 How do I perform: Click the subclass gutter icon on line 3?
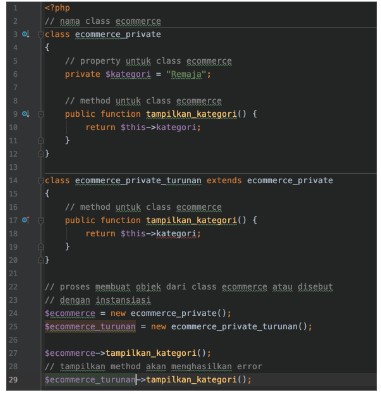tap(25, 34)
